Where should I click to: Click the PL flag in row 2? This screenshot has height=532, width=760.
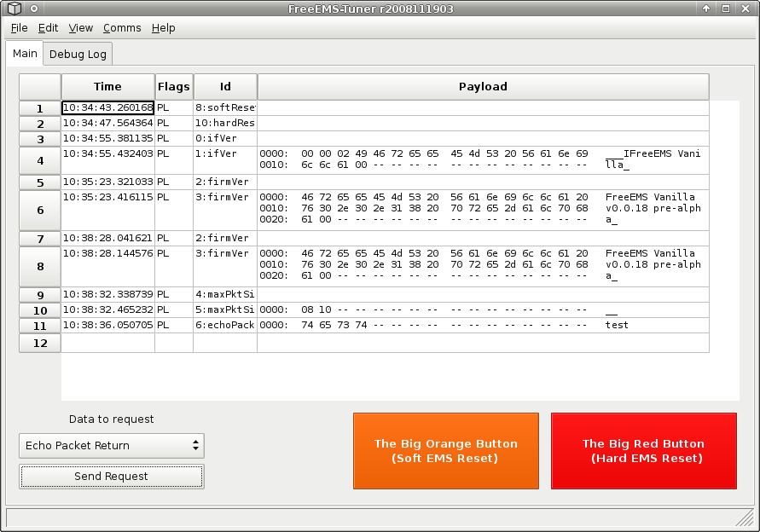[x=173, y=123]
